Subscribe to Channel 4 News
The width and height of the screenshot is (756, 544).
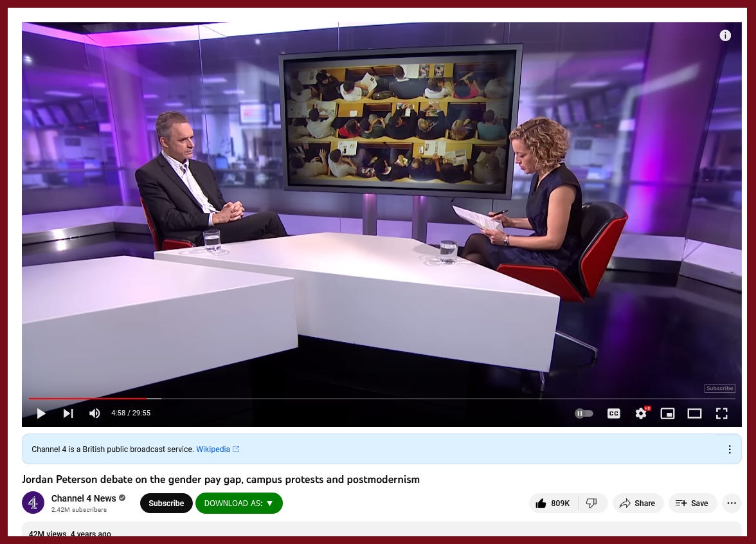click(166, 503)
